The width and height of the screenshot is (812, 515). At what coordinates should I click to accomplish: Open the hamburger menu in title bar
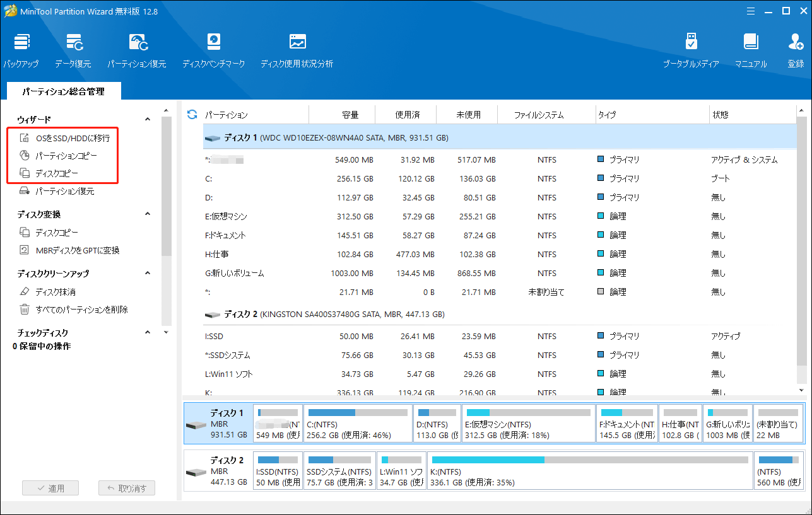pyautogui.click(x=750, y=11)
